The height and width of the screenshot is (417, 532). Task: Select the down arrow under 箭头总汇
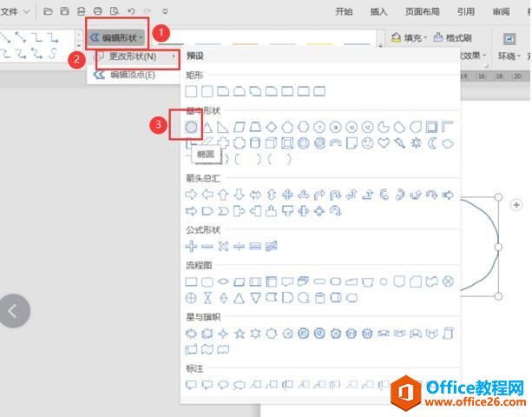coord(240,195)
